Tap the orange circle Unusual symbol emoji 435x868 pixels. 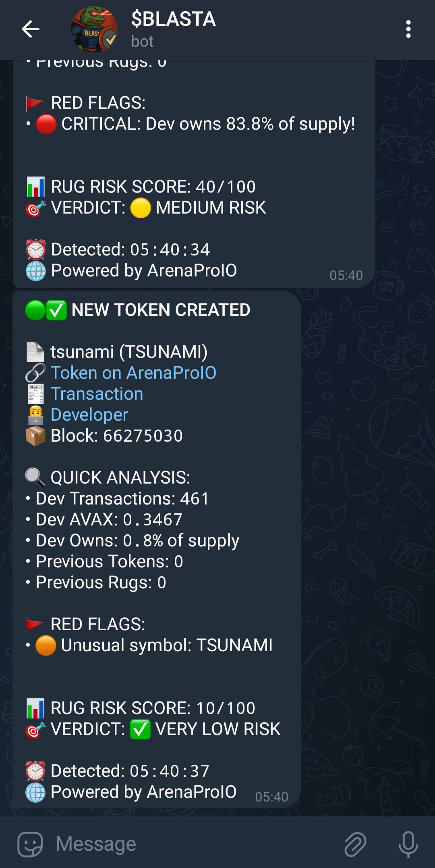pos(46,646)
